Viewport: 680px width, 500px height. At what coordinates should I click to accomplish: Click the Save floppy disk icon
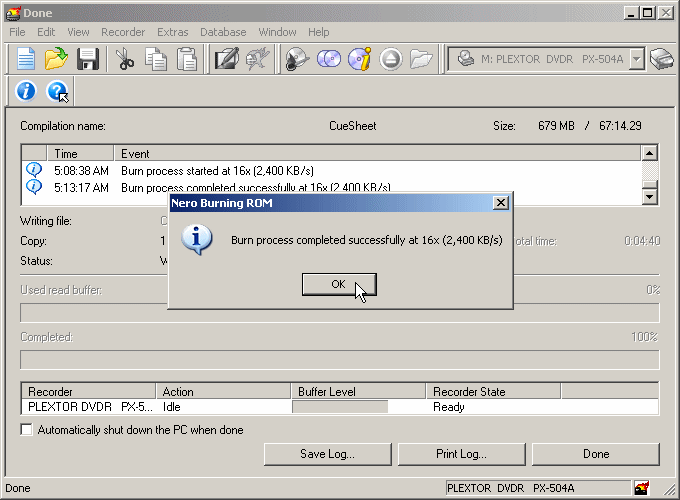coord(87,59)
